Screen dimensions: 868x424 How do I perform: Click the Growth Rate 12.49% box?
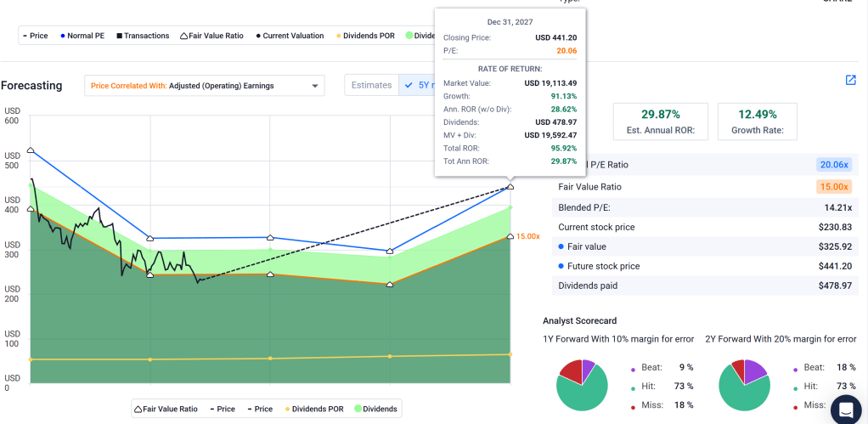(757, 122)
